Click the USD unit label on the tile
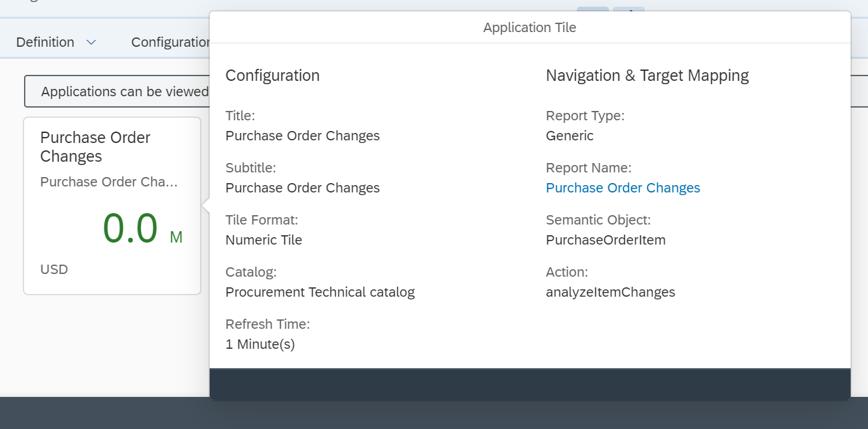868x429 pixels. [55, 269]
